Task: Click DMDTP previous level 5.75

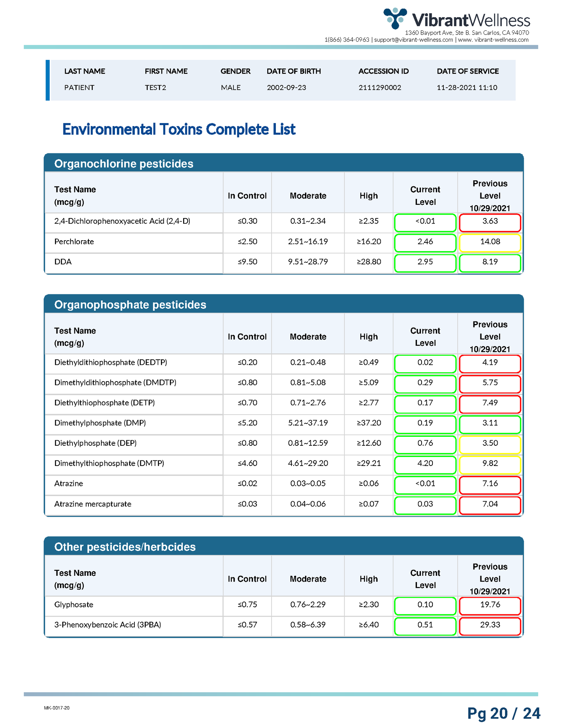Action: (490, 384)
